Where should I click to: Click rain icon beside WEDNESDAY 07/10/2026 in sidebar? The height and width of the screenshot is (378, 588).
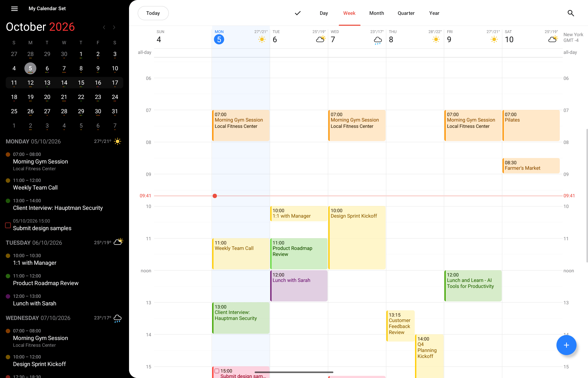point(118,318)
